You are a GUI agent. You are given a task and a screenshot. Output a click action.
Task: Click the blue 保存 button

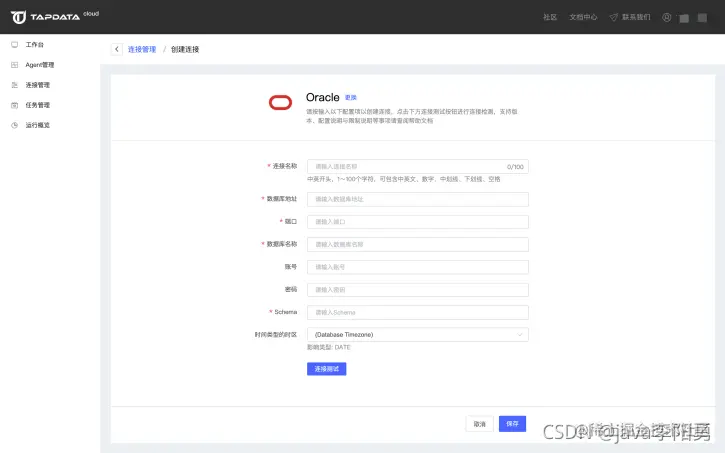[x=512, y=424]
